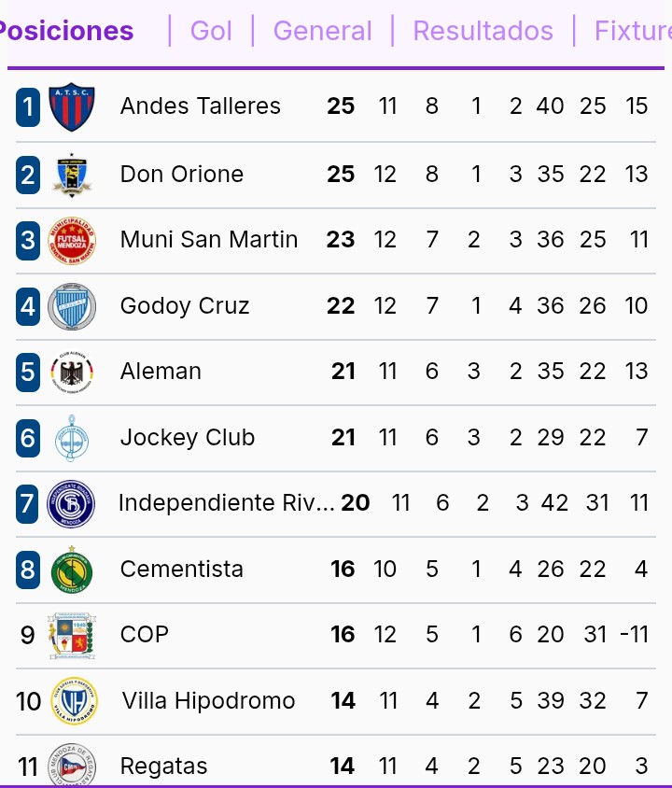Switch to the Gol tab
The image size is (672, 788).
point(211,31)
